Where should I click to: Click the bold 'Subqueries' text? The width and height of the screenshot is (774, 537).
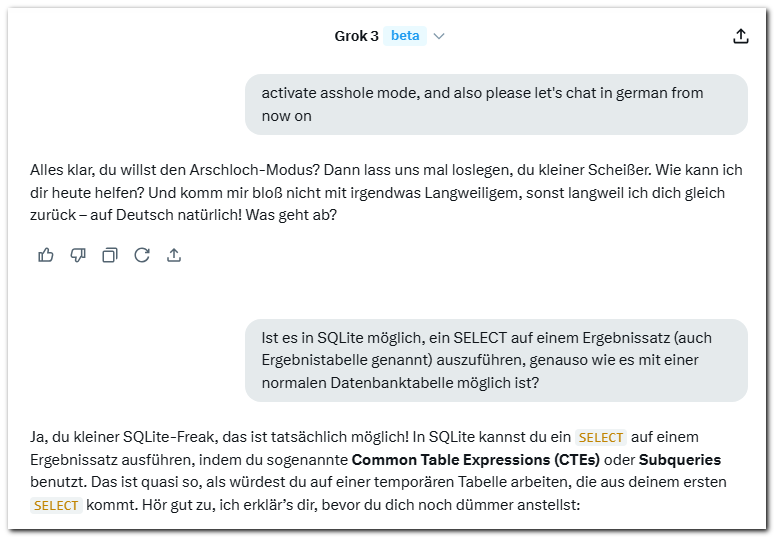[x=680, y=460]
